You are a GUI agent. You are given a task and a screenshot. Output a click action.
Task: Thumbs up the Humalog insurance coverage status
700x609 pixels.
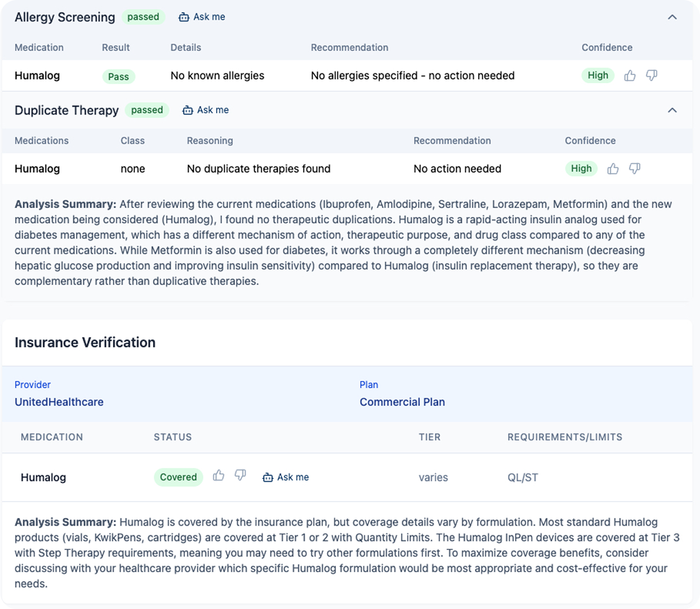click(219, 476)
